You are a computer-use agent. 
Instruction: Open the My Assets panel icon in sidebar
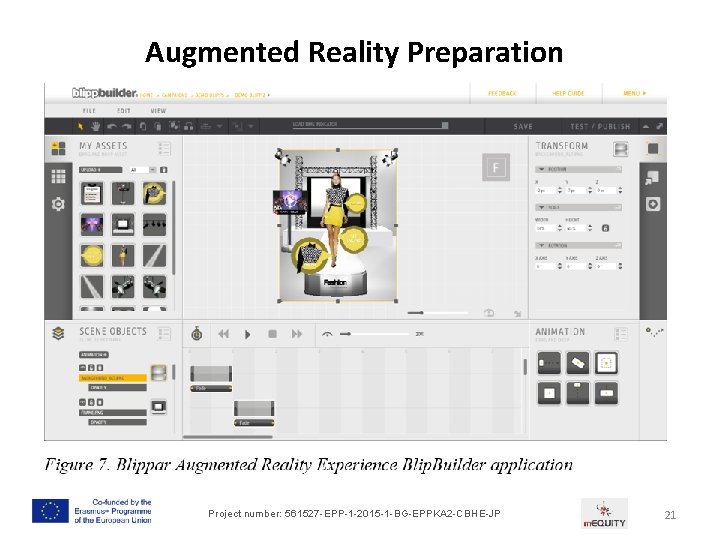coord(58,148)
